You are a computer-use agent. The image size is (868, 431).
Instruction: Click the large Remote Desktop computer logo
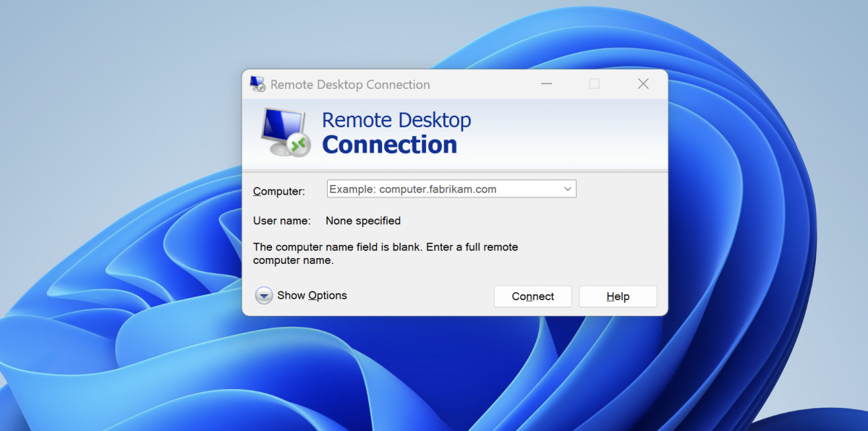(285, 132)
